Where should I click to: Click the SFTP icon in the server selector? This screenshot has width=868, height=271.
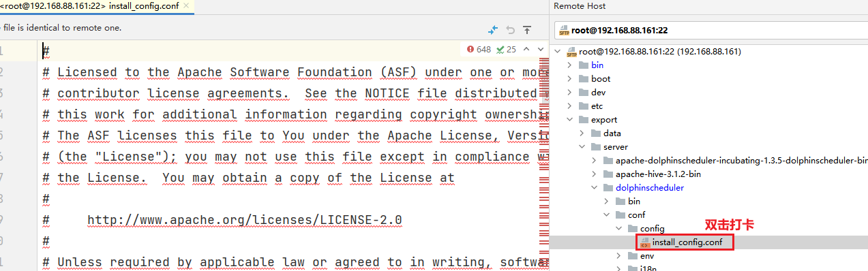564,31
